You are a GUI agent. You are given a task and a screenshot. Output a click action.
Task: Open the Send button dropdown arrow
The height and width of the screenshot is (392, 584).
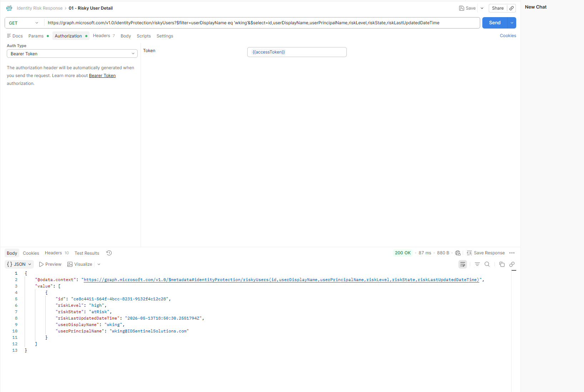coord(512,23)
